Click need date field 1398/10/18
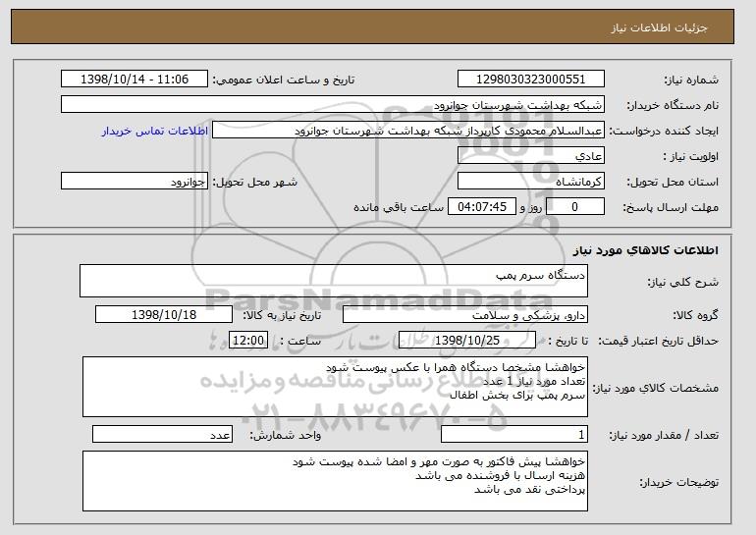The width and height of the screenshot is (756, 535). [x=164, y=315]
